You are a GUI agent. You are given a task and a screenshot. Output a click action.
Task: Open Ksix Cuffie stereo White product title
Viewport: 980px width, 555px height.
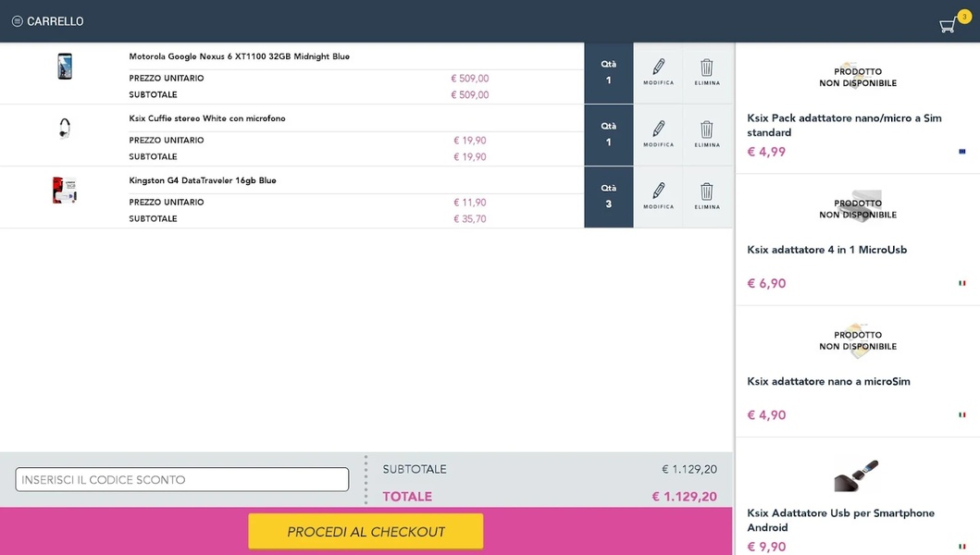pos(207,118)
